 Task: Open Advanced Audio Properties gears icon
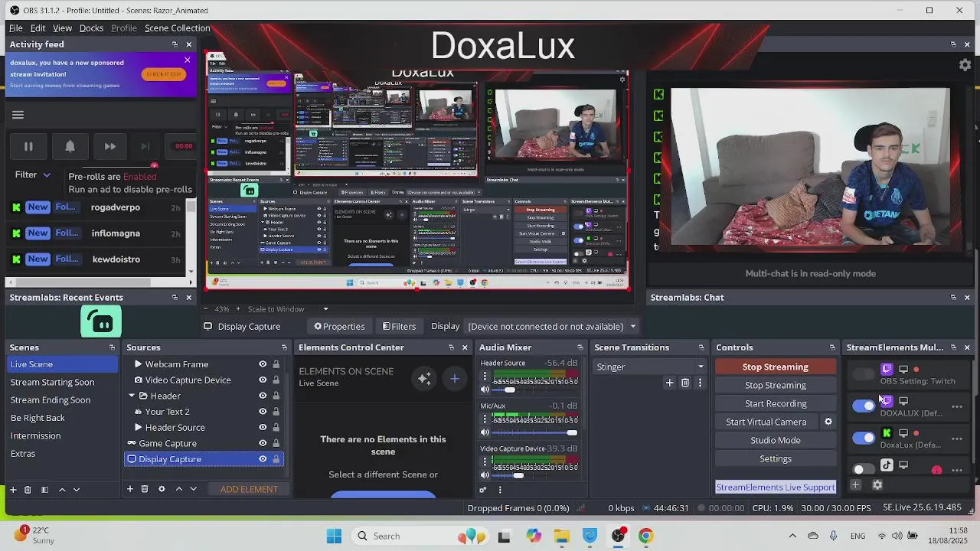pyautogui.click(x=483, y=490)
